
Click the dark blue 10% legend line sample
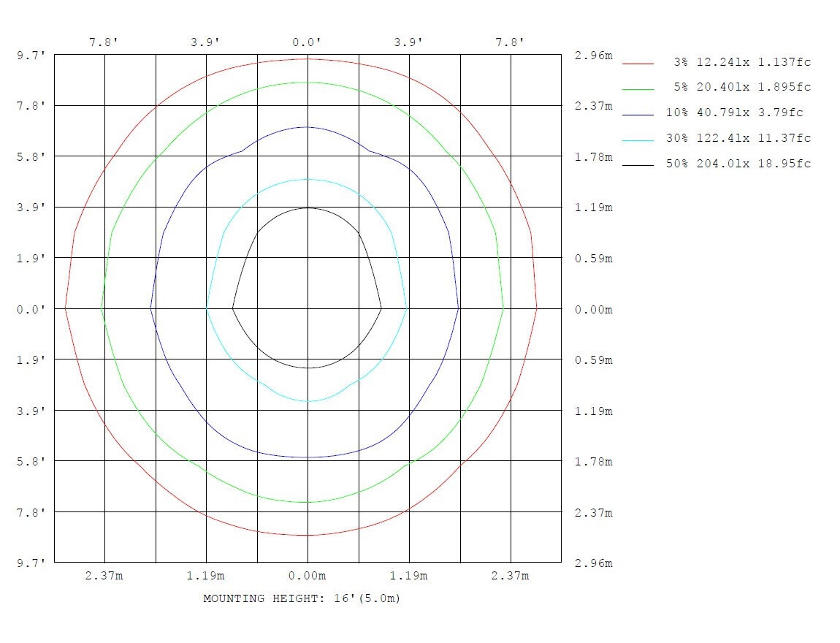(638, 115)
